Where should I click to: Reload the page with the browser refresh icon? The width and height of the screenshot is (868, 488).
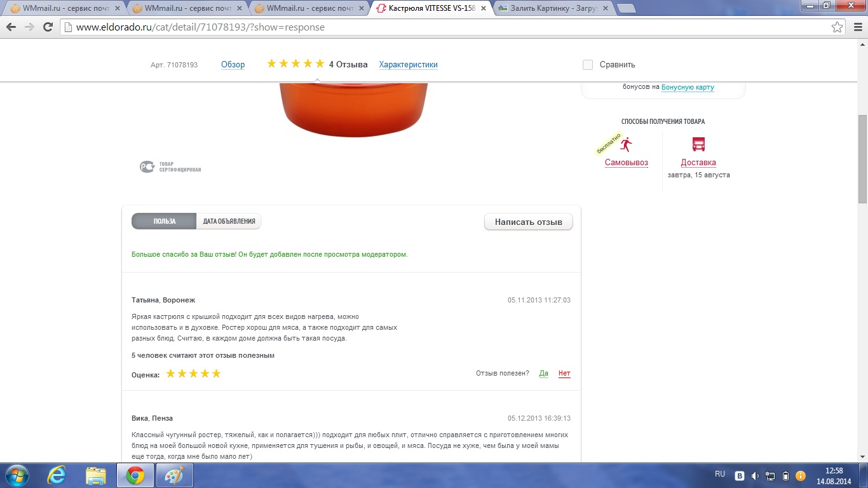48,27
